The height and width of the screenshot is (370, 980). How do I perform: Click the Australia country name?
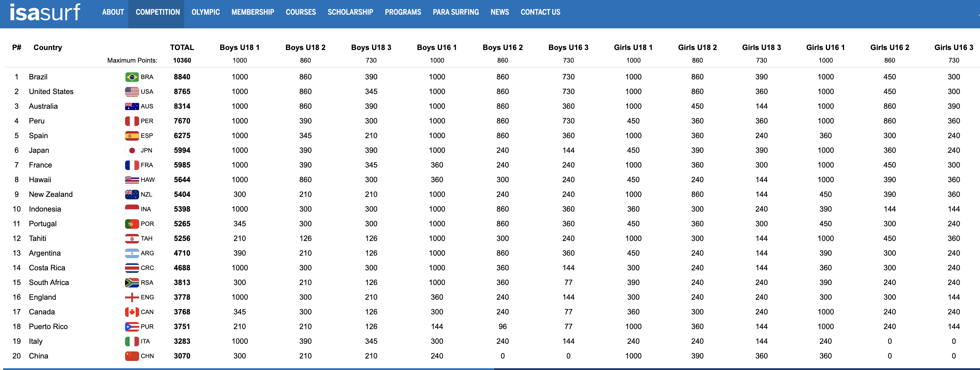pyautogui.click(x=43, y=106)
